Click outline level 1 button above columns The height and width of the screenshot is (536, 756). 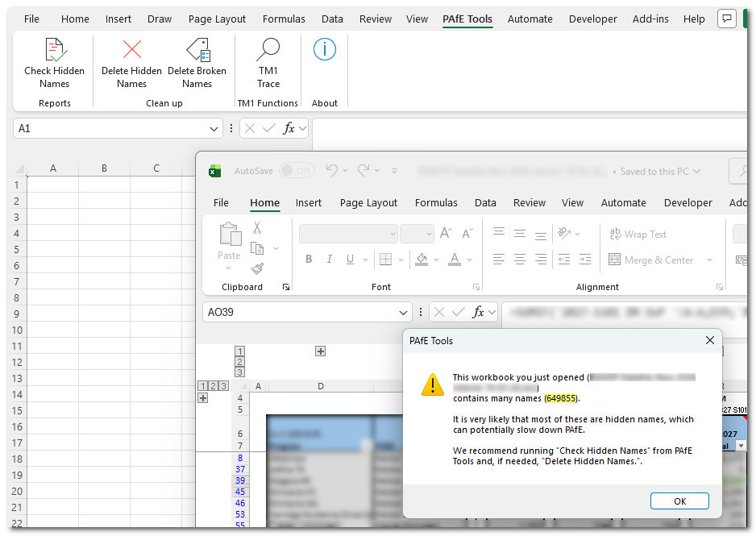pos(239,351)
